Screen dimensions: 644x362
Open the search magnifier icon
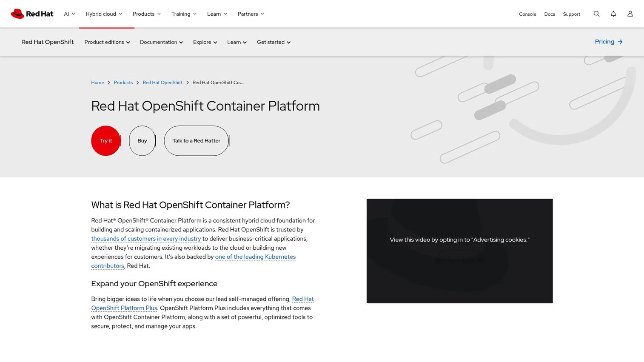coord(596,14)
